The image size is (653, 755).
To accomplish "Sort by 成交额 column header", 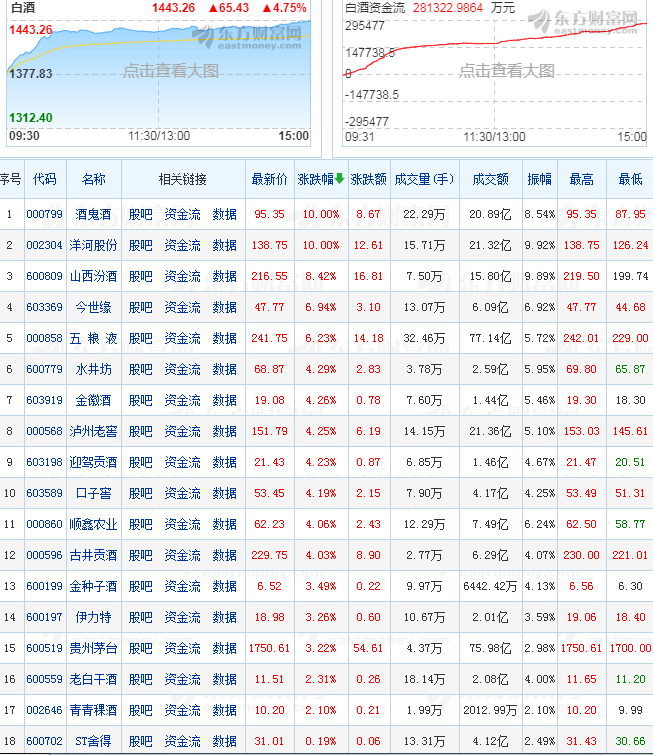I will (x=490, y=180).
